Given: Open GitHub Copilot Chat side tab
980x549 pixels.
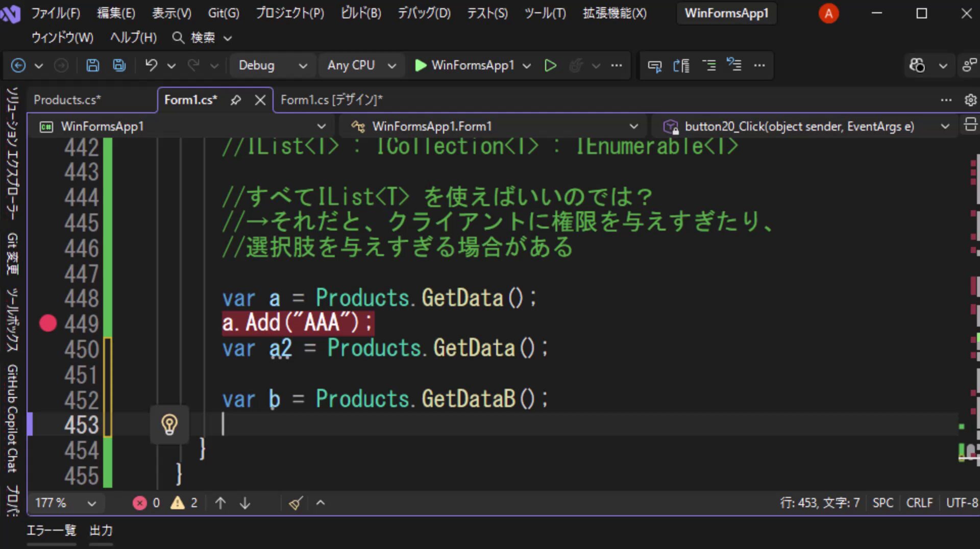Looking at the screenshot, I should pos(12,418).
